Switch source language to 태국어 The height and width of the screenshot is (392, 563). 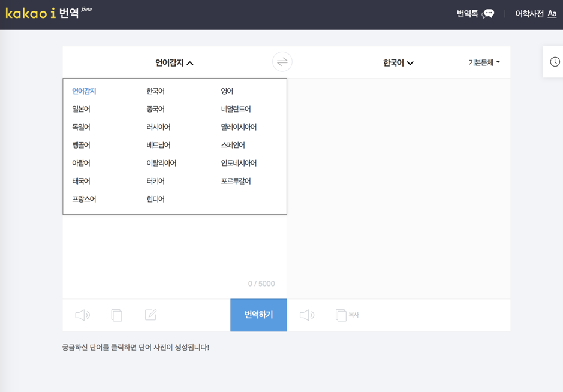[81, 181]
